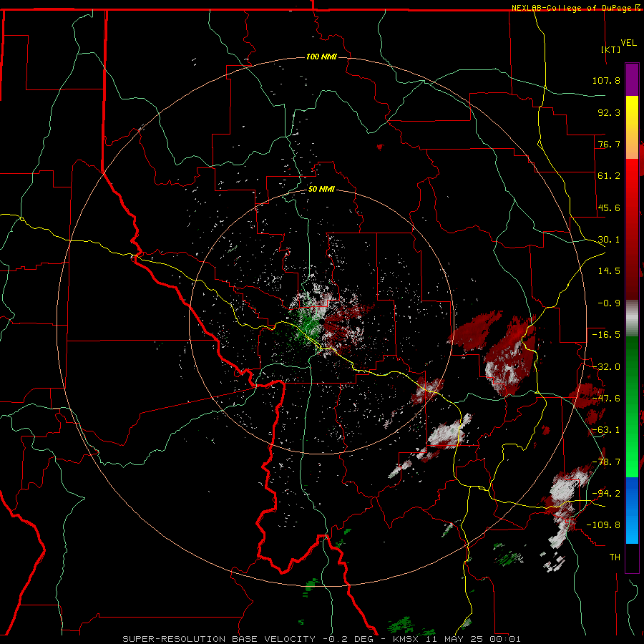Screen dimensions: 644x644
Task: Click the TH label on the legend
Action: [615, 557]
